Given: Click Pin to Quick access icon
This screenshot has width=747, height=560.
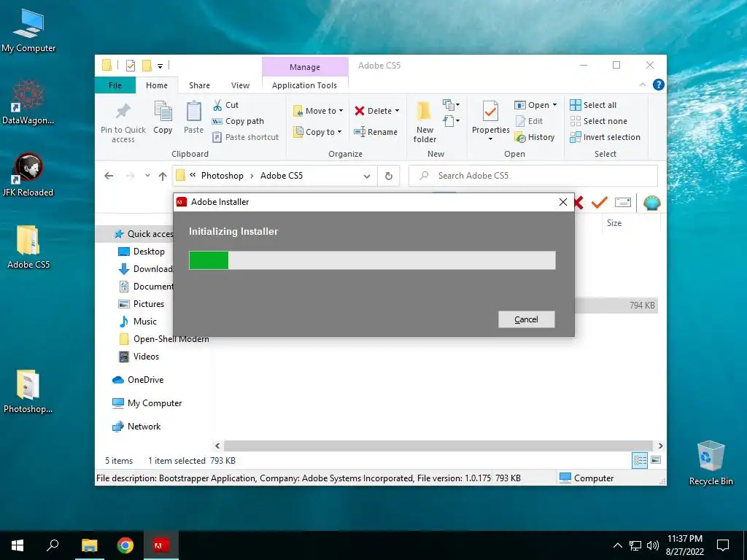Looking at the screenshot, I should 123,112.
